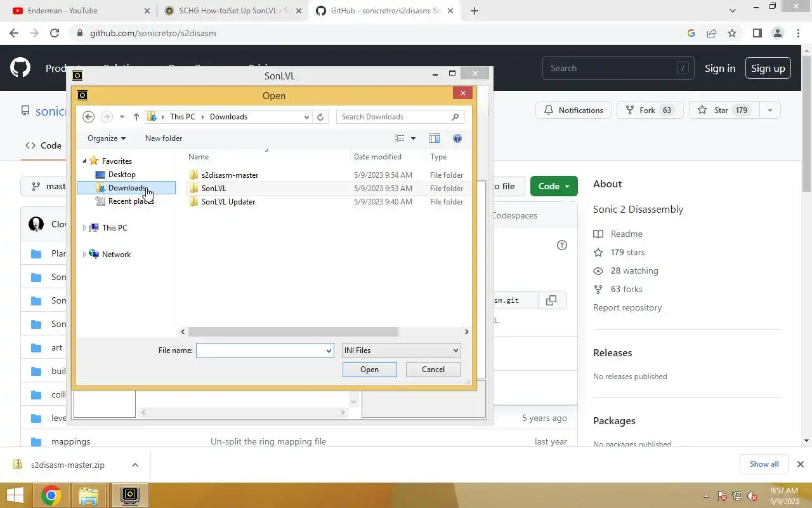Image resolution: width=812 pixels, height=508 pixels.
Task: Open Windows Start button
Action: (x=15, y=495)
